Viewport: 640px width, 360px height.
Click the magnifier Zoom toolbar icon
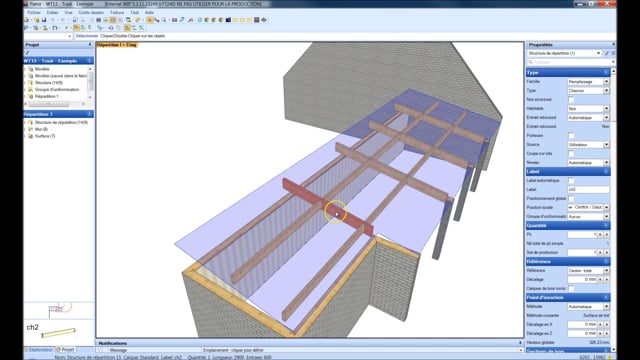[x=164, y=20]
